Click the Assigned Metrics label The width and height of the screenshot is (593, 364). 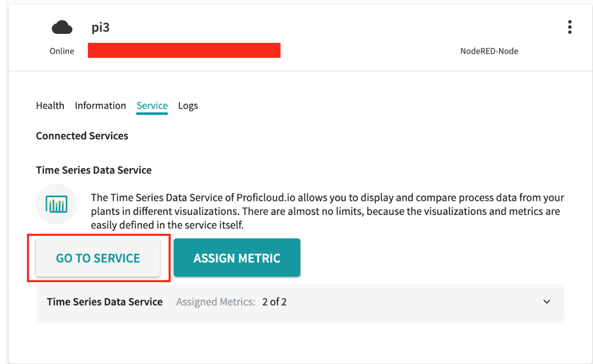click(216, 302)
